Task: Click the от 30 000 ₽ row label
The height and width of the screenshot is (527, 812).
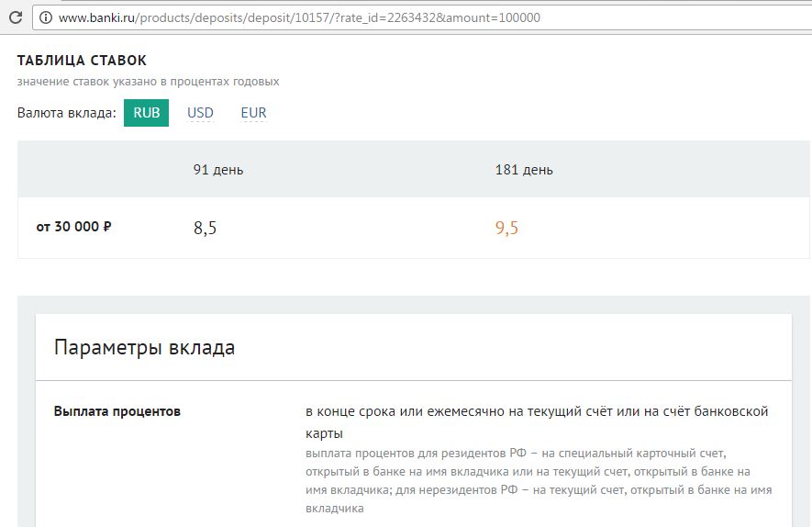Action: coord(73,227)
